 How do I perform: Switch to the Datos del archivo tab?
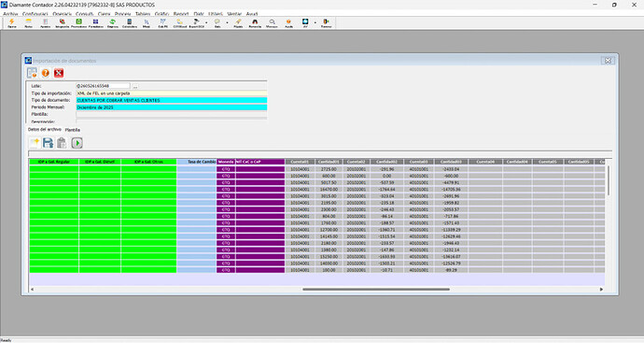[x=45, y=130]
